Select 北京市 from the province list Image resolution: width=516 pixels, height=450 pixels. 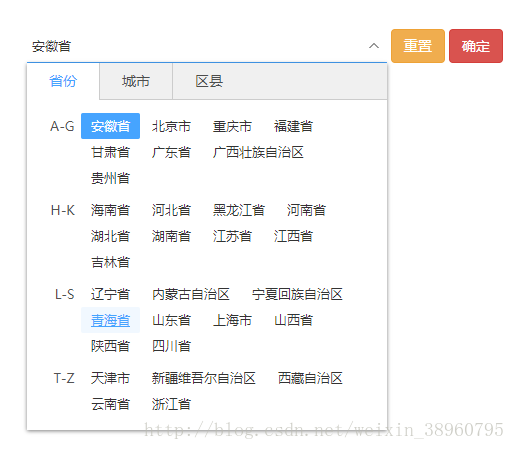171,126
